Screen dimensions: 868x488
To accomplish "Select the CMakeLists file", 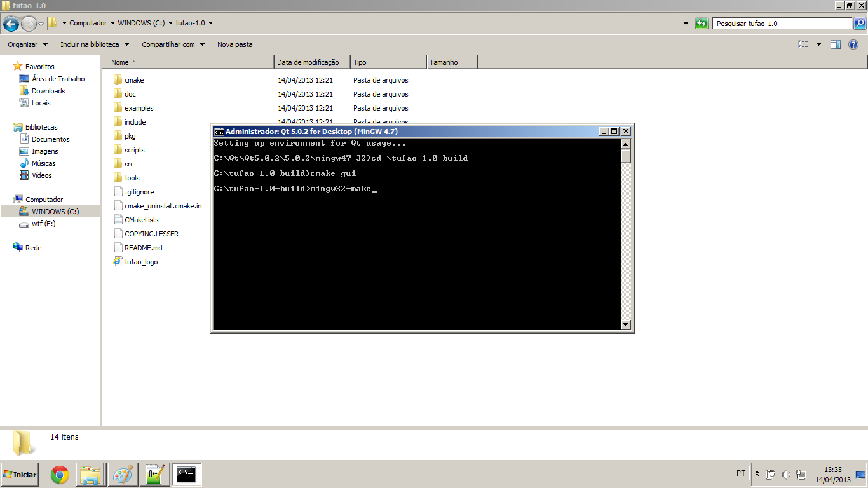I will coord(136,220).
